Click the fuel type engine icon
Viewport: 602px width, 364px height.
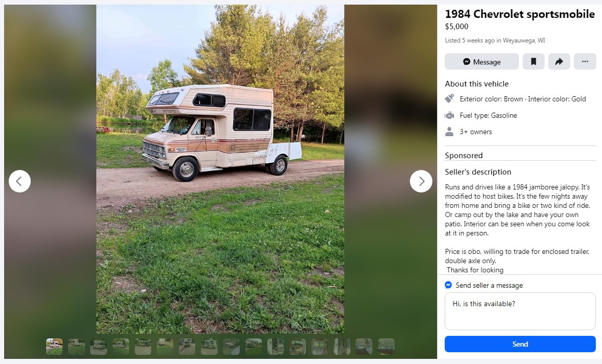[449, 116]
